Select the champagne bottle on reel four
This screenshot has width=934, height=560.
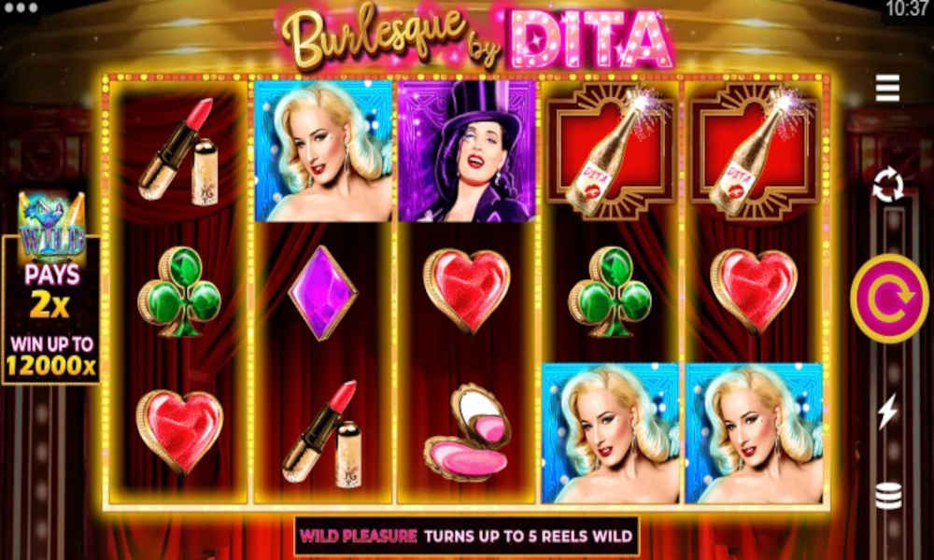click(x=610, y=152)
